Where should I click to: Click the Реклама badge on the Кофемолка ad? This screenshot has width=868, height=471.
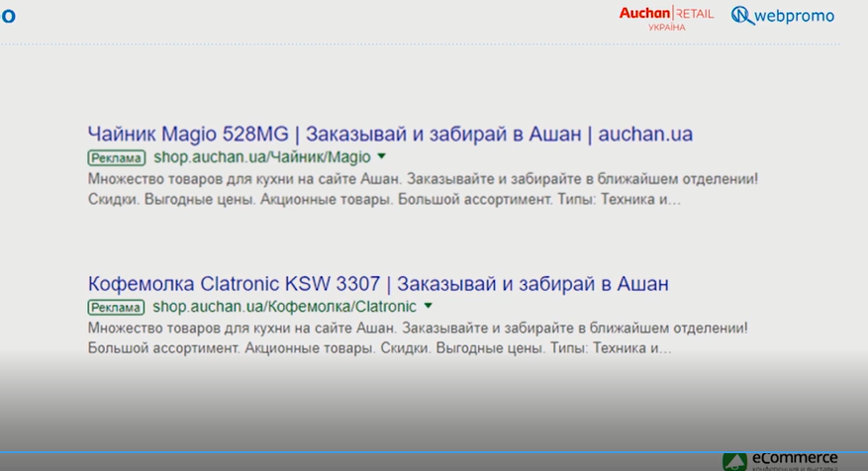click(117, 307)
